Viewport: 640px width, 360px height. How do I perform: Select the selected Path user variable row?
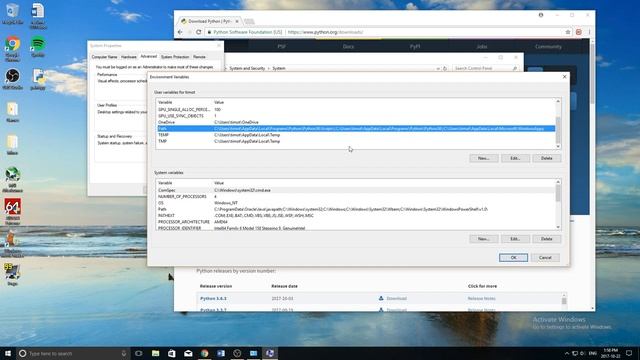click(356, 129)
